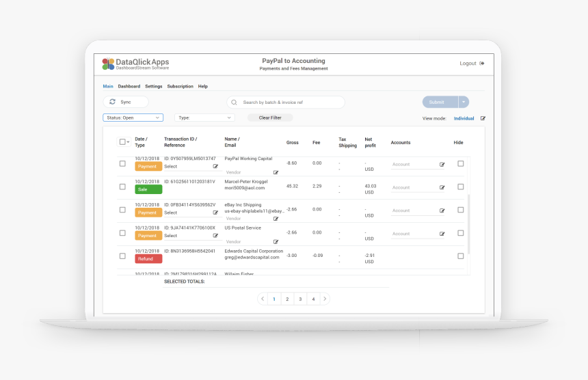588x380 pixels.
Task: Open the Settings tab
Action: [x=154, y=86]
